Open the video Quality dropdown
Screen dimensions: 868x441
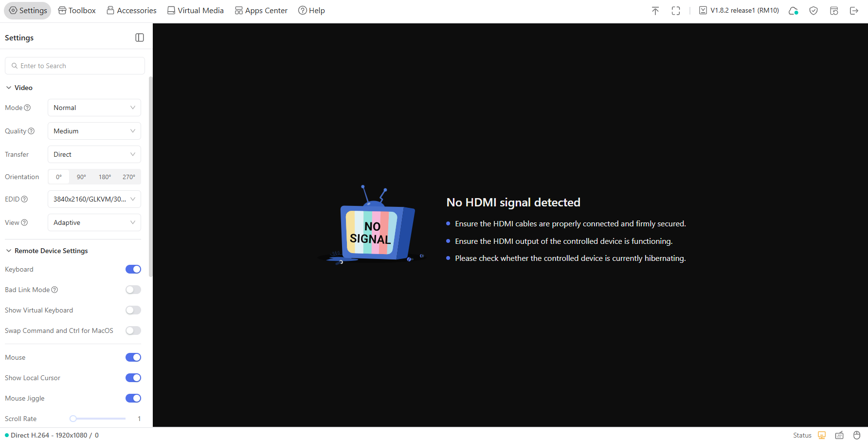tap(94, 130)
